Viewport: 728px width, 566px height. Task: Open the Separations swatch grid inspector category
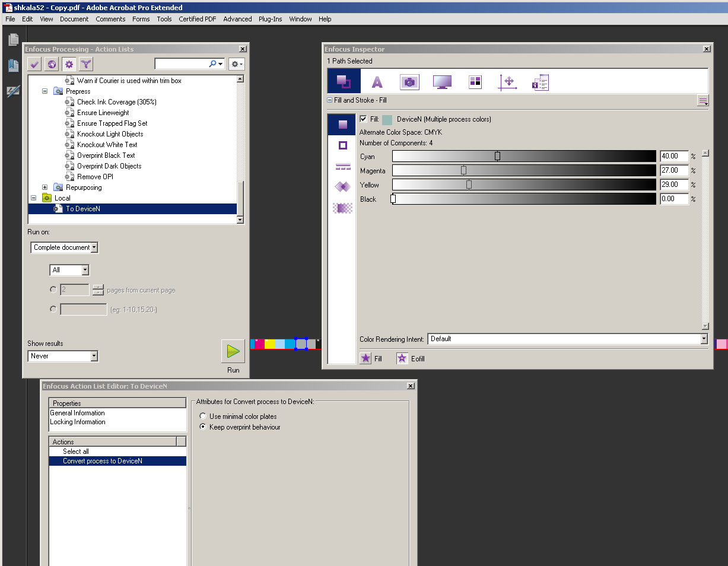click(475, 82)
